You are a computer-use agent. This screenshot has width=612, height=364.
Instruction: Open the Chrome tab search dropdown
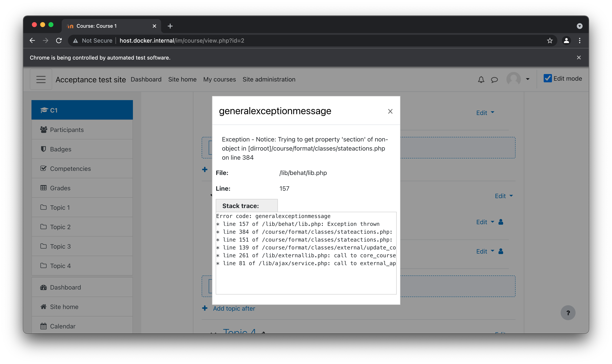(x=579, y=26)
